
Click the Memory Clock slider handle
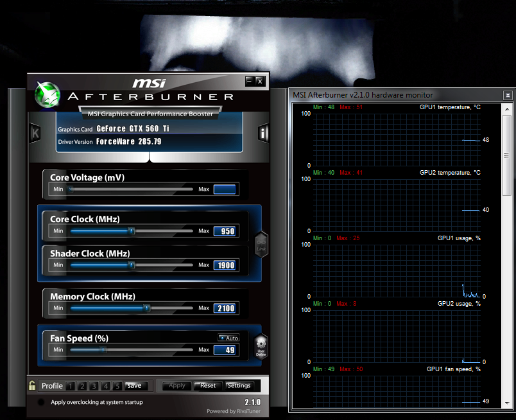pyautogui.click(x=147, y=308)
